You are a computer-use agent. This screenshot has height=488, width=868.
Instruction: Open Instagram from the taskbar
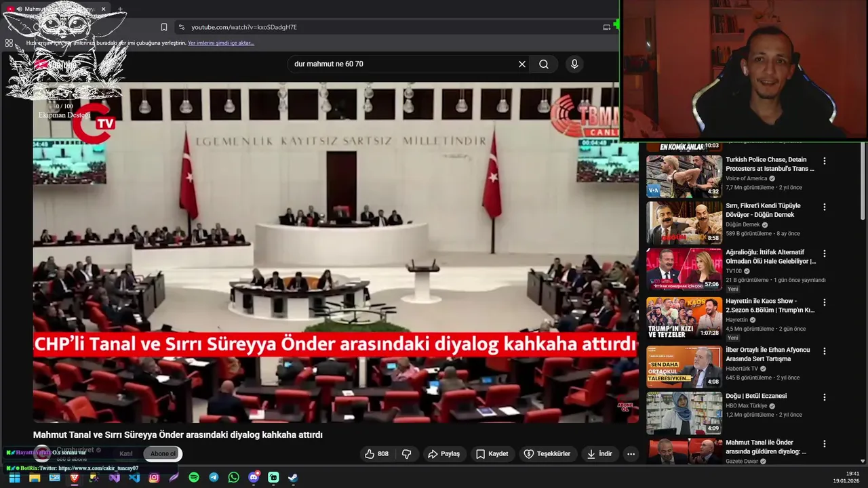coord(154,477)
